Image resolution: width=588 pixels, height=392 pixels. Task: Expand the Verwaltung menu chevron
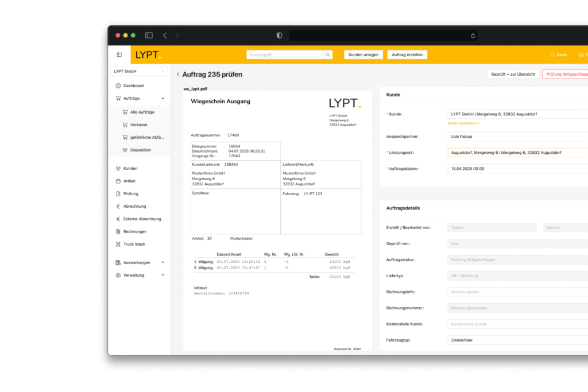click(x=163, y=275)
